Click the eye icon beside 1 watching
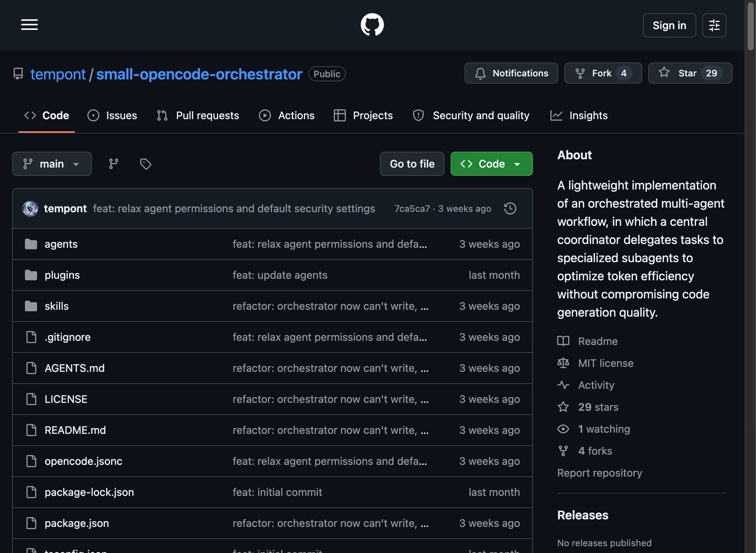 point(563,429)
